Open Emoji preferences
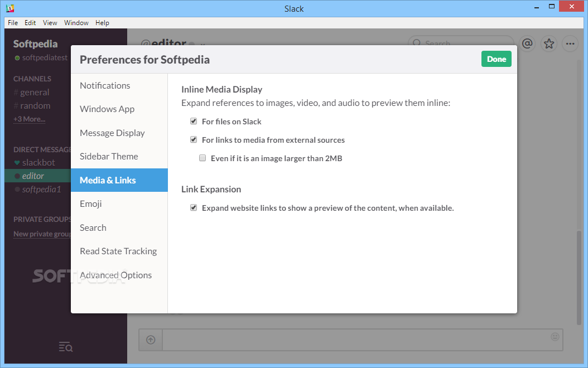The height and width of the screenshot is (368, 588). point(119,204)
